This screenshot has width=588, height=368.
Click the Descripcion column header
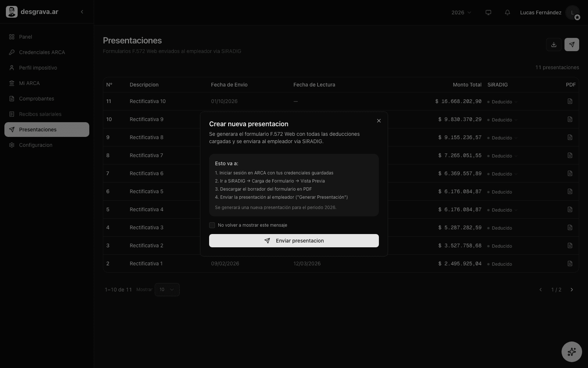(144, 85)
